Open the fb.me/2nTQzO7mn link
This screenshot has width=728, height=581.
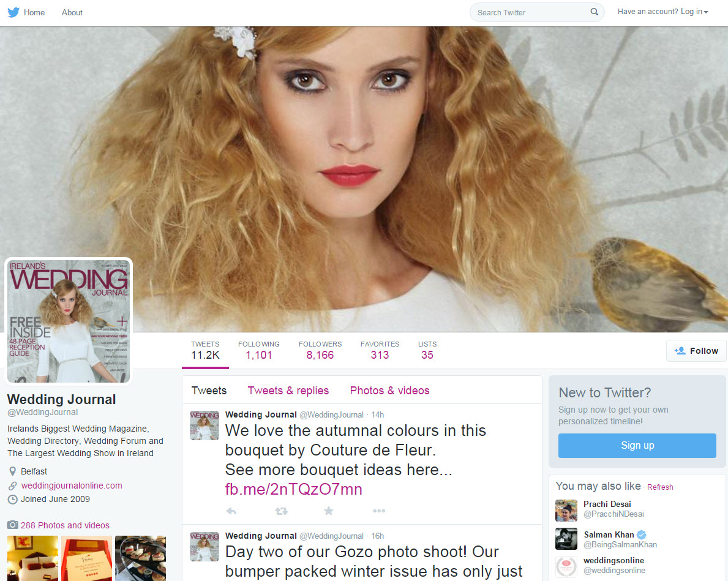293,489
